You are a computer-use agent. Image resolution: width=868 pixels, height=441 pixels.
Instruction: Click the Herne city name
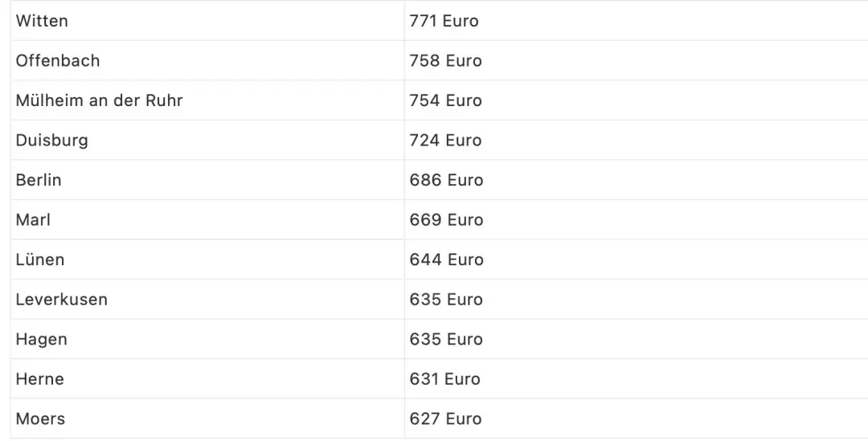tap(40, 378)
